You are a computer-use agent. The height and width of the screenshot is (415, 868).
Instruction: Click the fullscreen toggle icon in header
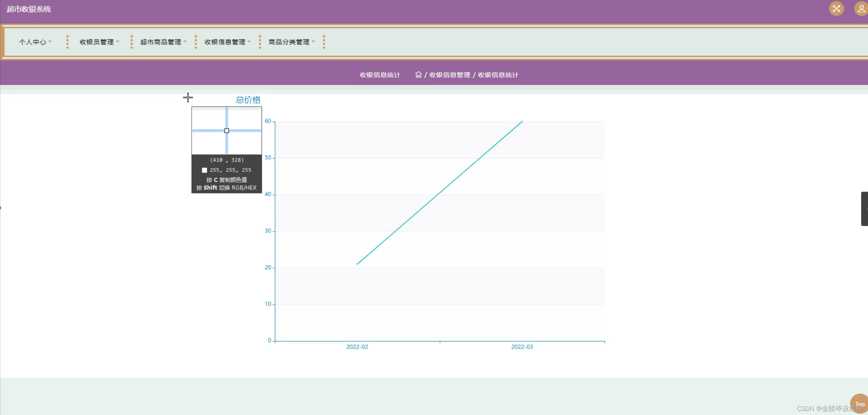pos(836,9)
